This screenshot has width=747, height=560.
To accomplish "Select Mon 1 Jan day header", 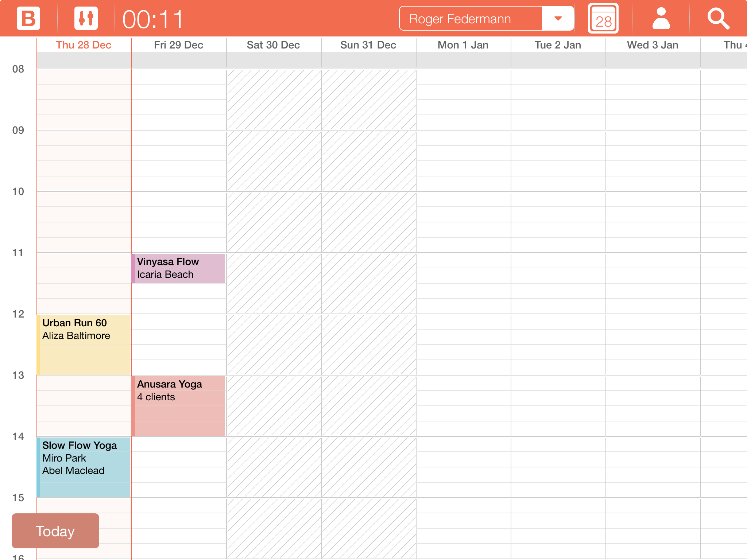I will coord(463,45).
